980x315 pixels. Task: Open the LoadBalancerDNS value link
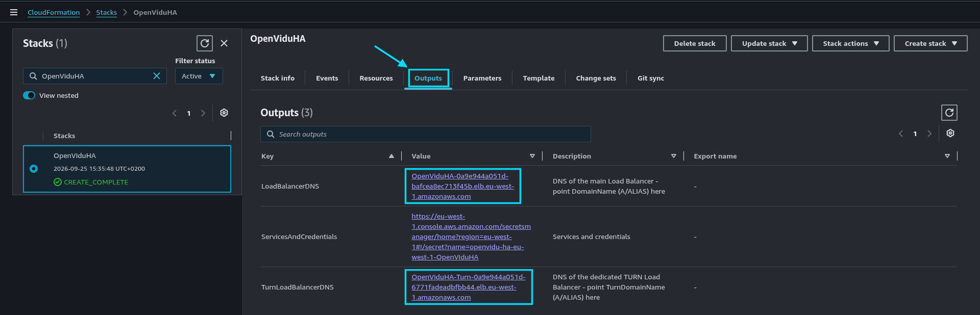tap(462, 186)
